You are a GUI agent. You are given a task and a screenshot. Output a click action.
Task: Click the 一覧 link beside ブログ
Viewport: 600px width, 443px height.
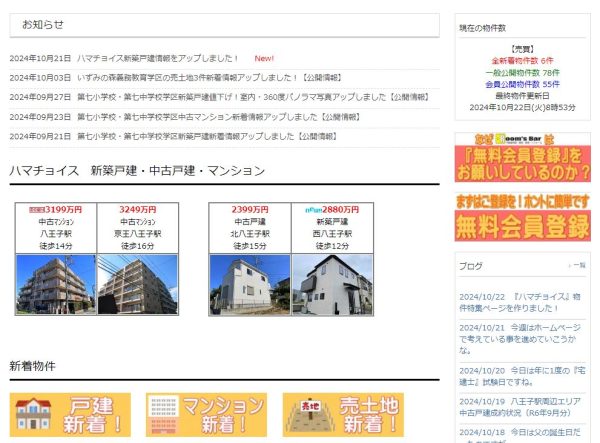click(577, 266)
